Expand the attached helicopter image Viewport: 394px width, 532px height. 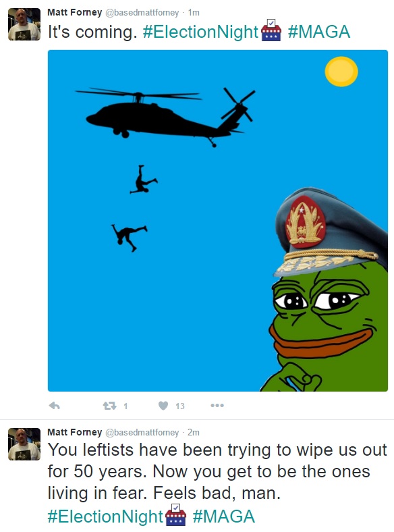click(218, 221)
